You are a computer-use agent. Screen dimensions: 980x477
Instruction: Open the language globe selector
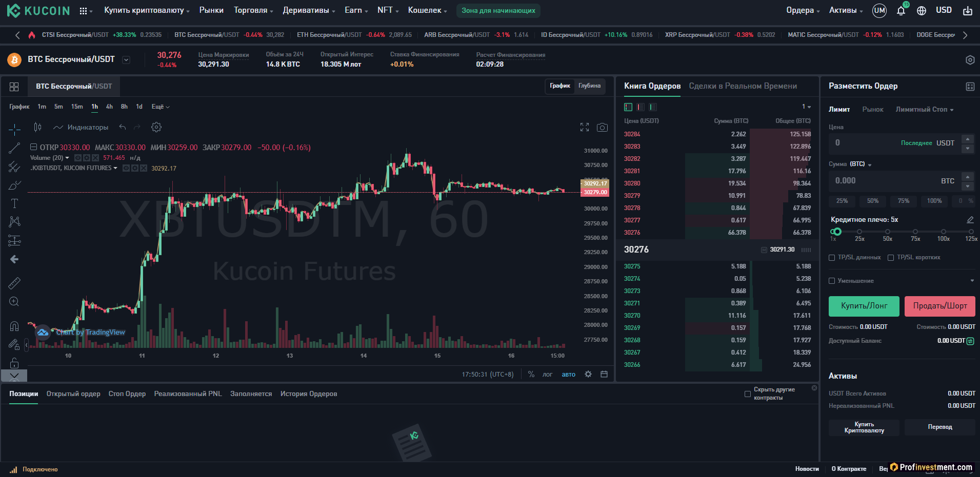click(x=922, y=10)
